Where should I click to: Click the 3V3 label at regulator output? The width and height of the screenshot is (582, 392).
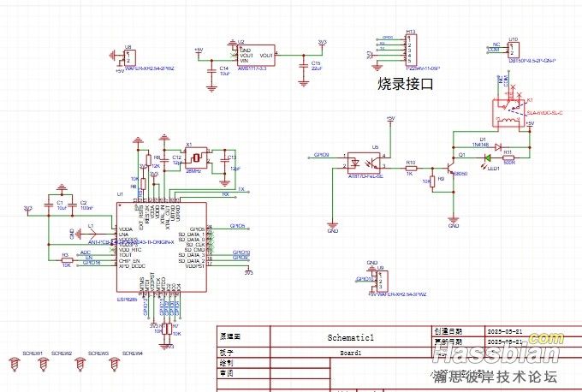(322, 42)
